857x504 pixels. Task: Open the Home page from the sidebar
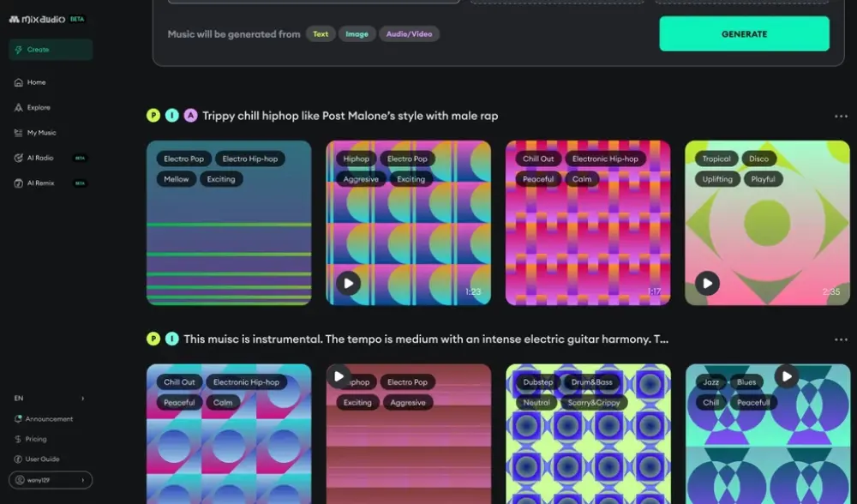pyautogui.click(x=36, y=82)
